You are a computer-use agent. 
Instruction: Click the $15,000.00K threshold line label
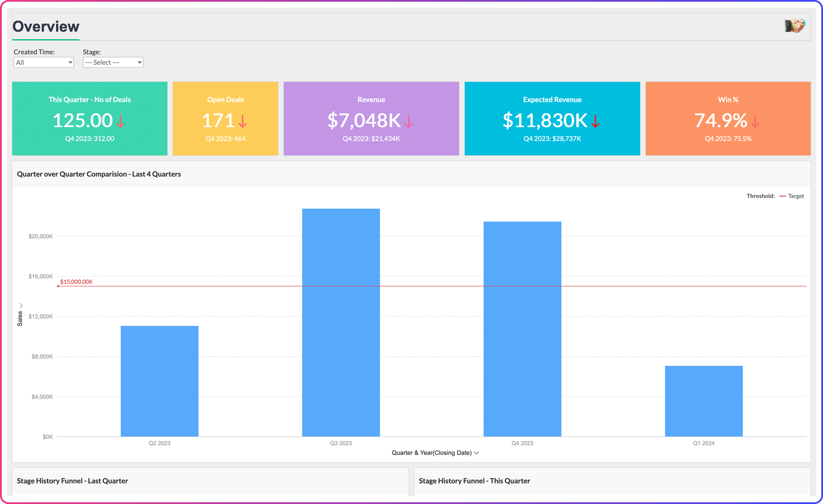click(76, 282)
